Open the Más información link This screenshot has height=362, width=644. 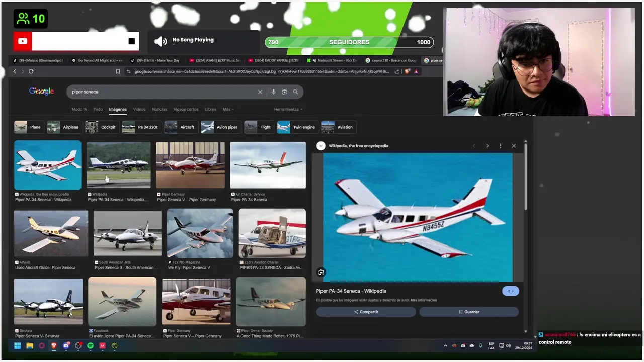[424, 300]
